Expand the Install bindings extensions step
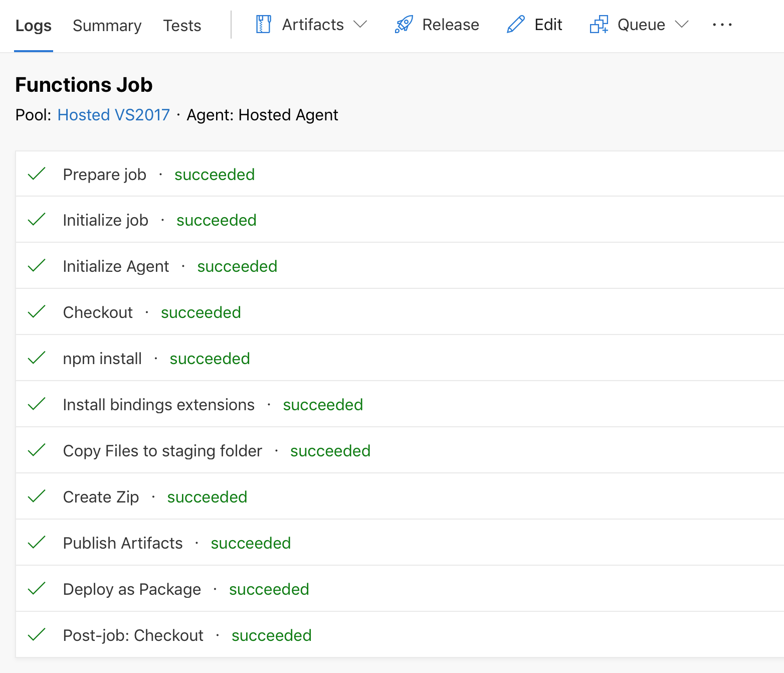This screenshot has height=673, width=784. pyautogui.click(x=158, y=404)
